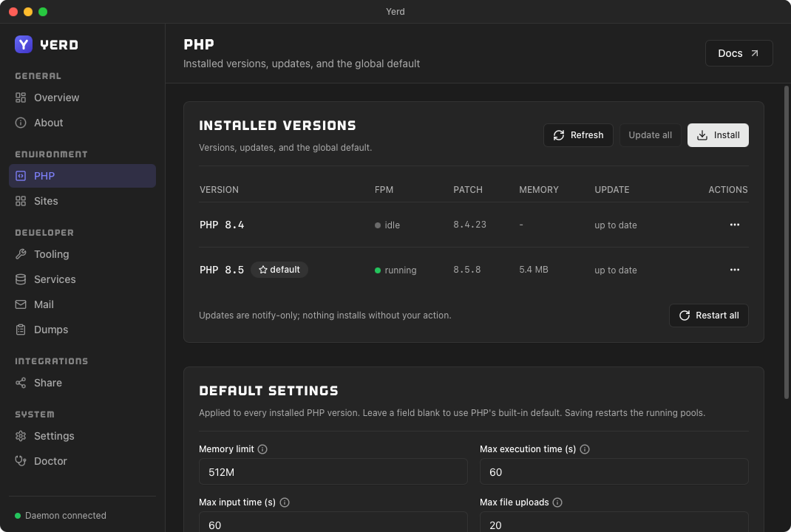Click the About info icon in sidebar
The height and width of the screenshot is (532, 791).
[21, 123]
